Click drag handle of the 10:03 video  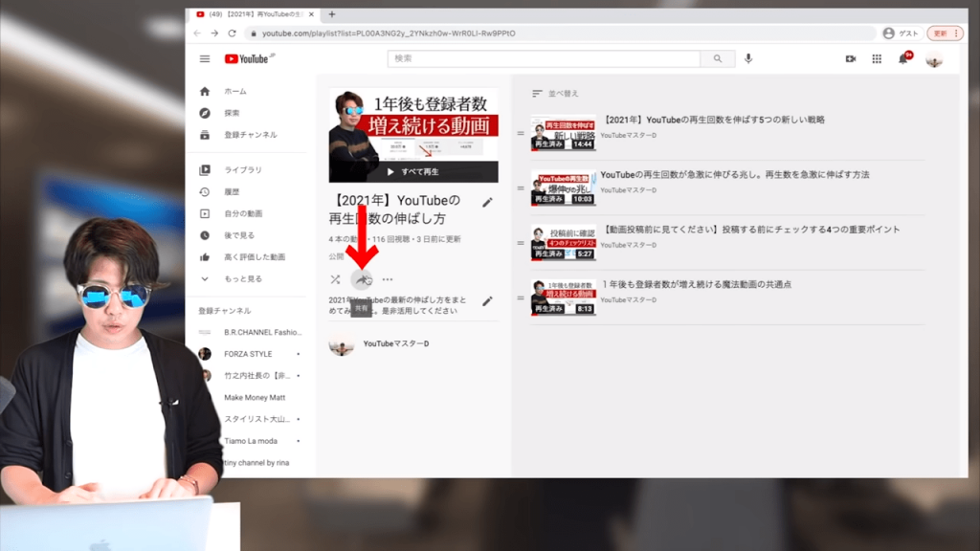[521, 188]
